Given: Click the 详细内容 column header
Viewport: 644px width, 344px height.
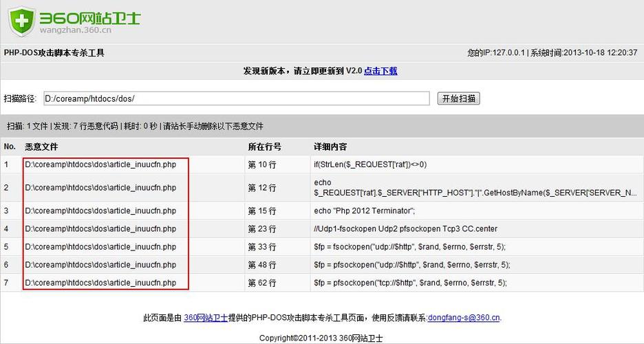Looking at the screenshot, I should (330, 147).
